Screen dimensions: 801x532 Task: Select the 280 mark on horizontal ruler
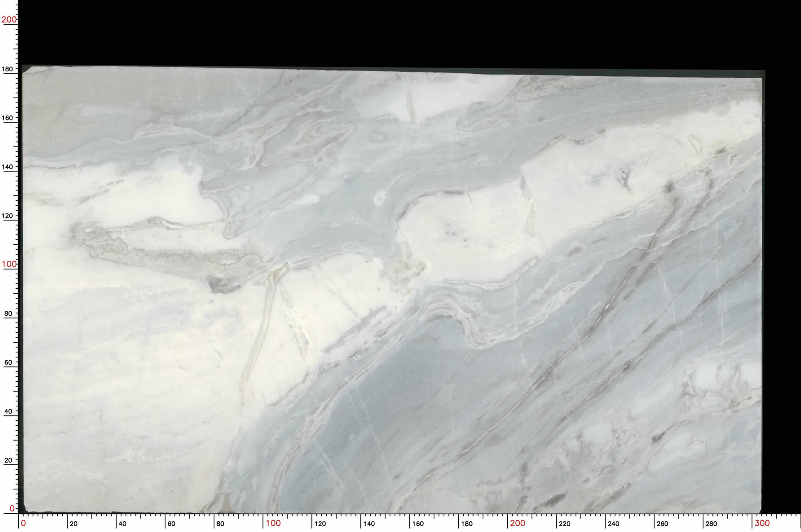711,524
